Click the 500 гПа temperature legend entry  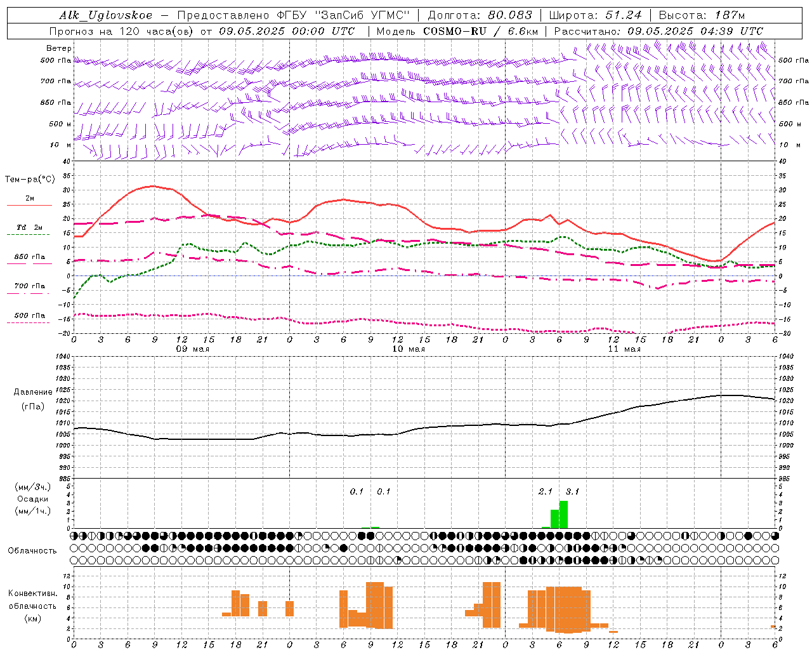click(29, 317)
